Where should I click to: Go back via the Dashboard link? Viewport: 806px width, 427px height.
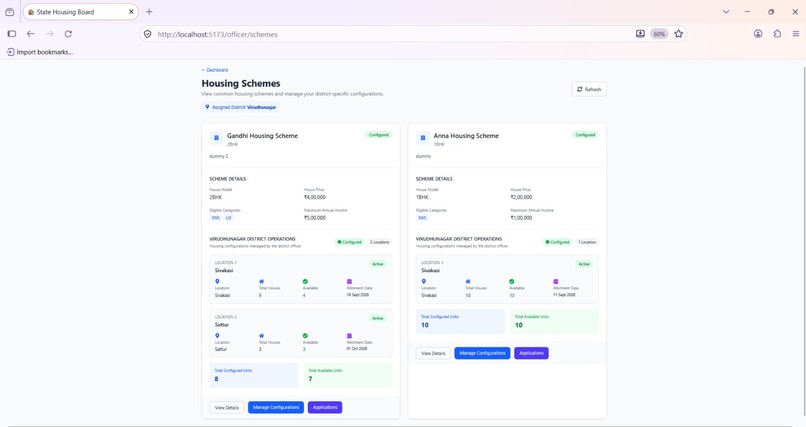pos(215,70)
